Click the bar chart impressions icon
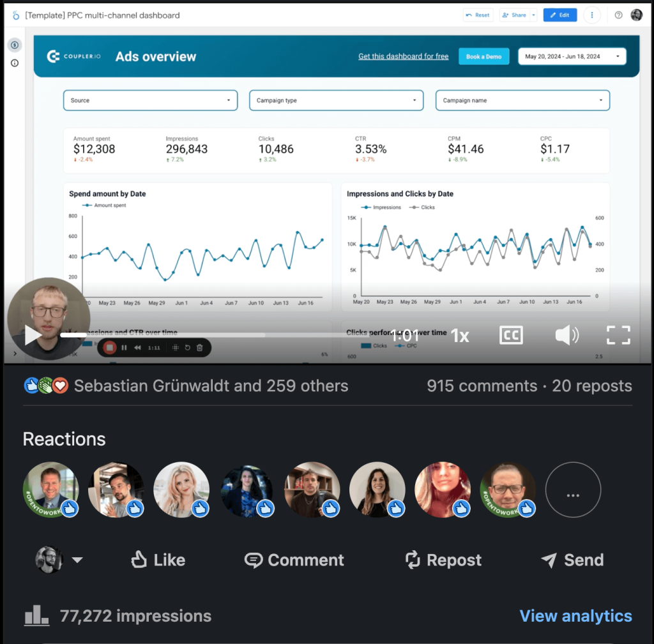 point(36,615)
